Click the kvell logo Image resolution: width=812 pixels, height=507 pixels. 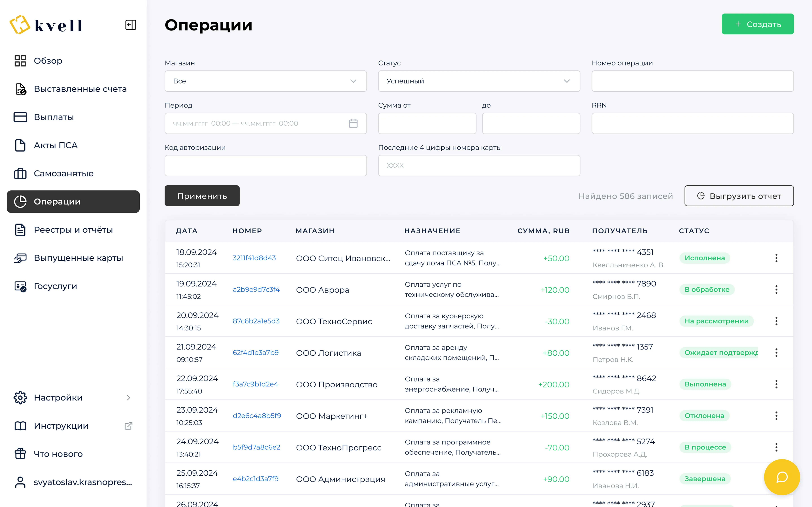tap(46, 25)
